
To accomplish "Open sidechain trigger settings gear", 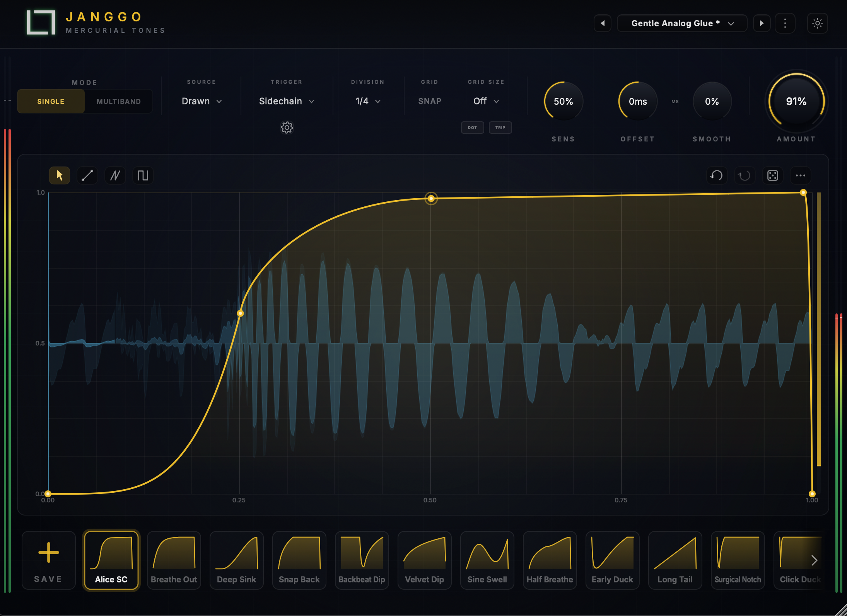I will click(287, 128).
